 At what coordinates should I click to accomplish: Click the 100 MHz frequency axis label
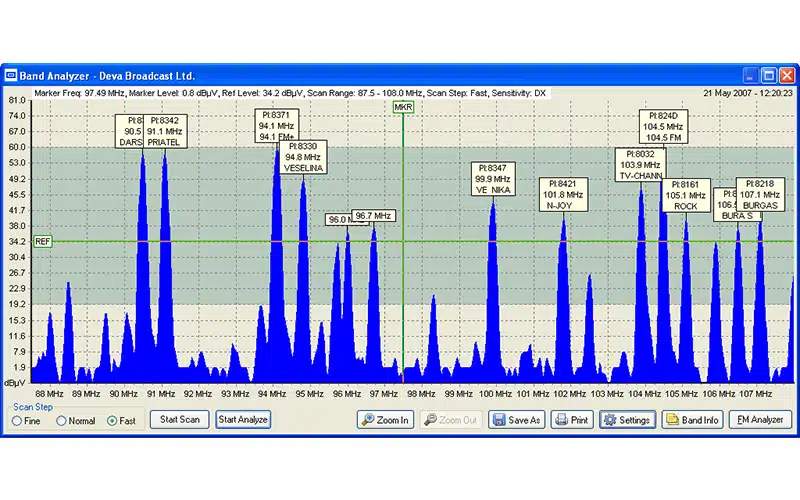pyautogui.click(x=495, y=394)
